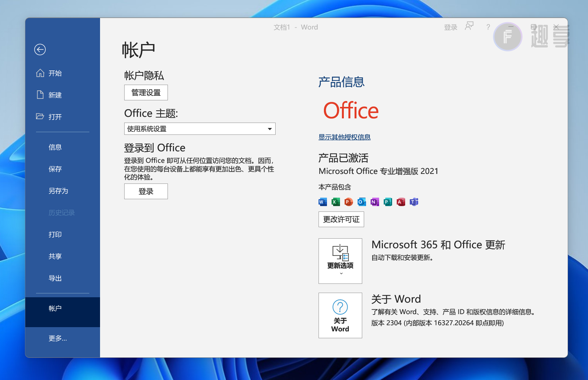Click the Word app icon
This screenshot has width=588, height=380.
click(x=323, y=202)
